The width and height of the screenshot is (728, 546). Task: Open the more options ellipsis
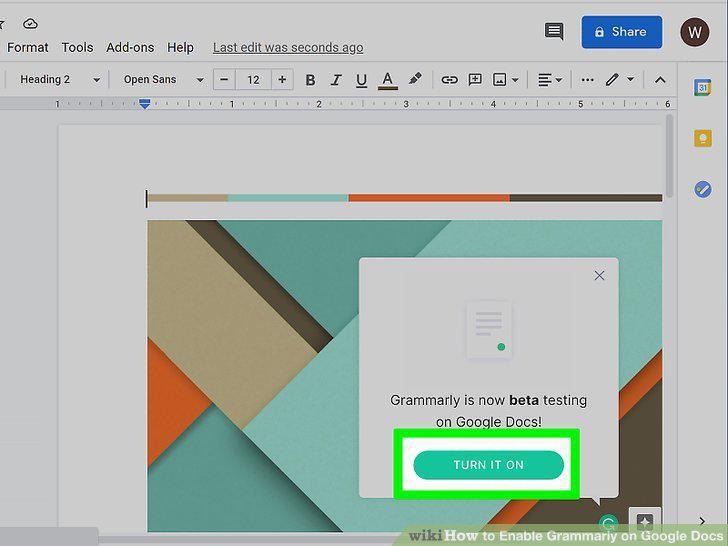pyautogui.click(x=587, y=80)
